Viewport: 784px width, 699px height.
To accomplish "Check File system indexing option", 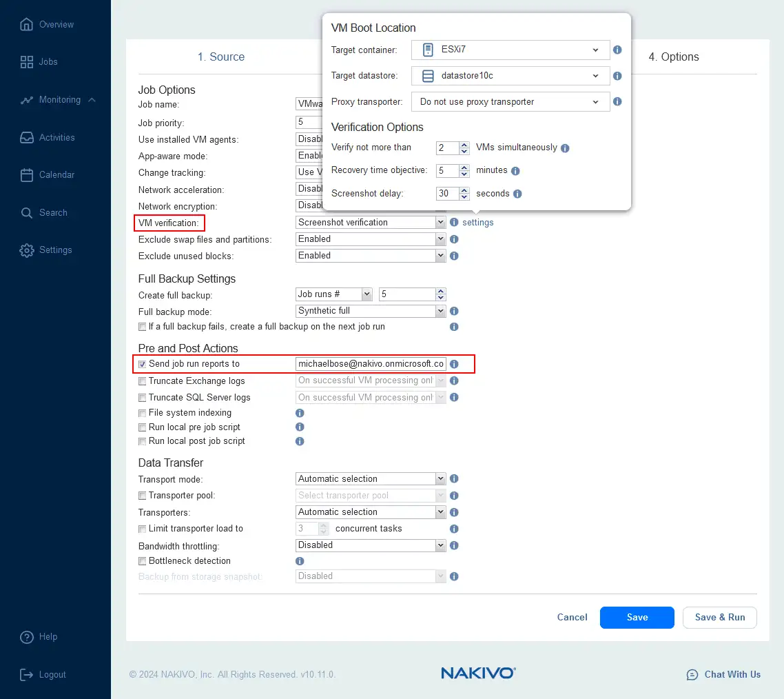I will [x=143, y=414].
